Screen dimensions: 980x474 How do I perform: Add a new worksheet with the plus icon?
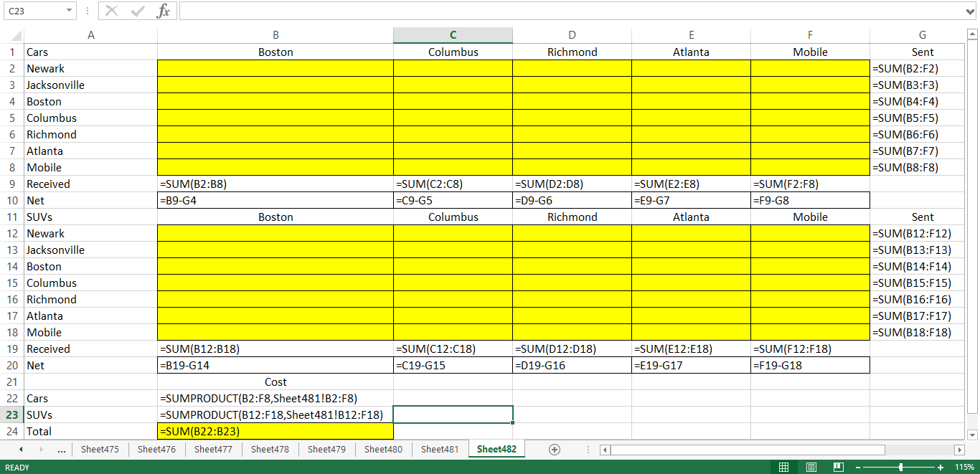click(555, 449)
